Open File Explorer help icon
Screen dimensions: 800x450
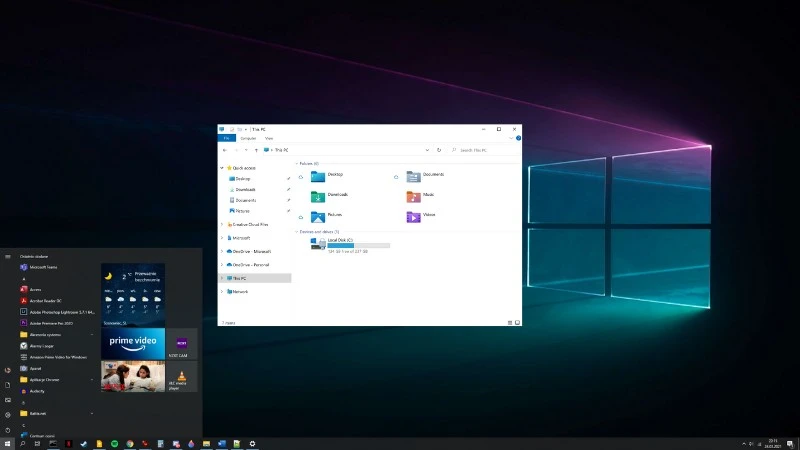(x=518, y=138)
